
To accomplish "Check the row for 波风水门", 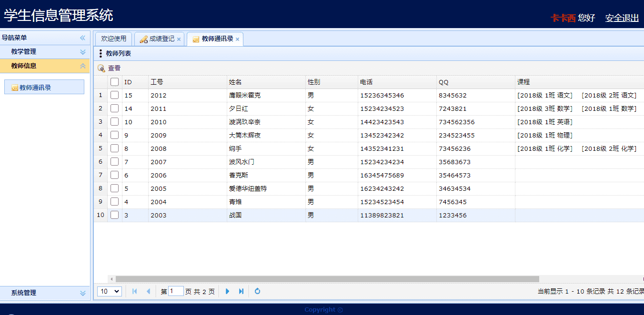I will pyautogui.click(x=114, y=162).
